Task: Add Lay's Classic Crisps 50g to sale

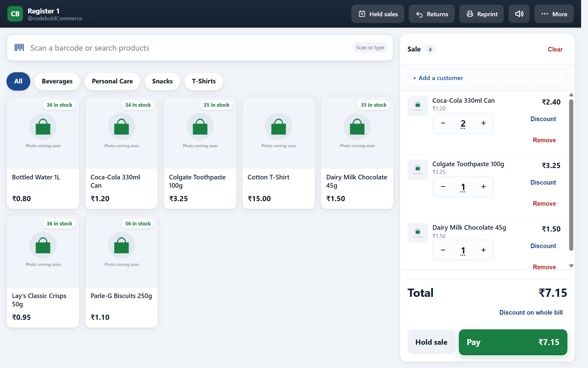Action: 43,271
